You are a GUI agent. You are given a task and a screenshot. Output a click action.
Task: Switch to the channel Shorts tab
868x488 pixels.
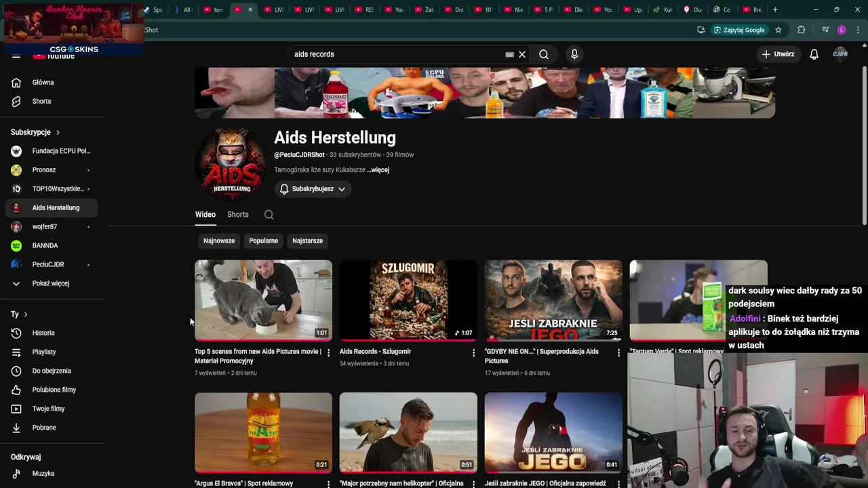tap(238, 215)
